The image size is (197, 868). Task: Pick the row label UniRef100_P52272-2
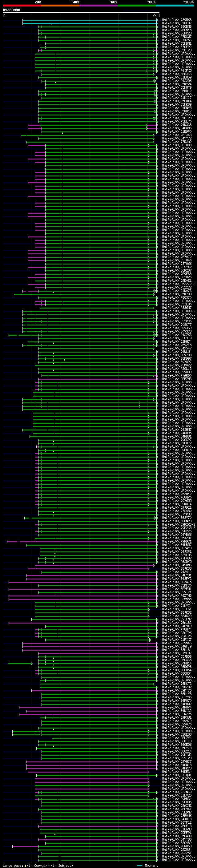pyautogui.click(x=179, y=284)
